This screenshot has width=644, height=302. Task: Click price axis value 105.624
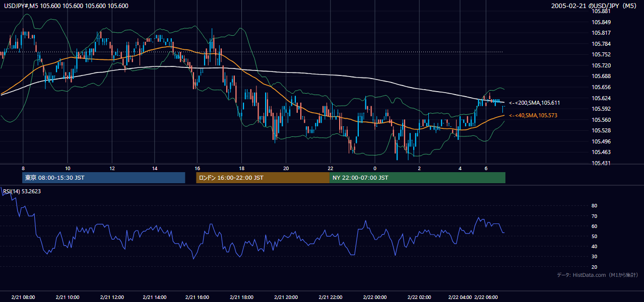click(602, 98)
